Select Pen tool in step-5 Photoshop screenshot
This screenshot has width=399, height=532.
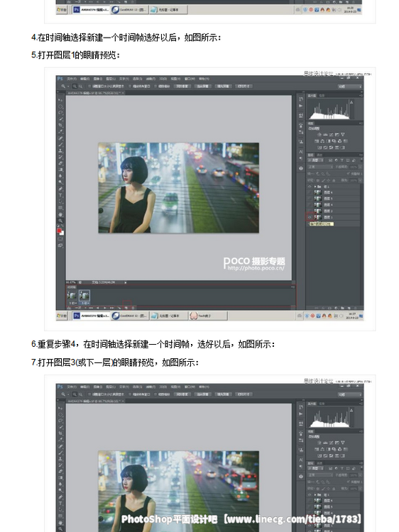pyautogui.click(x=60, y=189)
